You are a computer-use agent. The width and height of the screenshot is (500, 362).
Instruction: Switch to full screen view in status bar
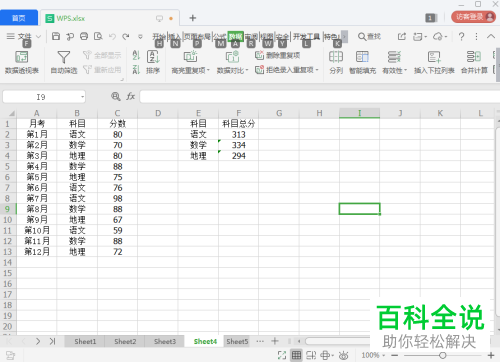282,355
